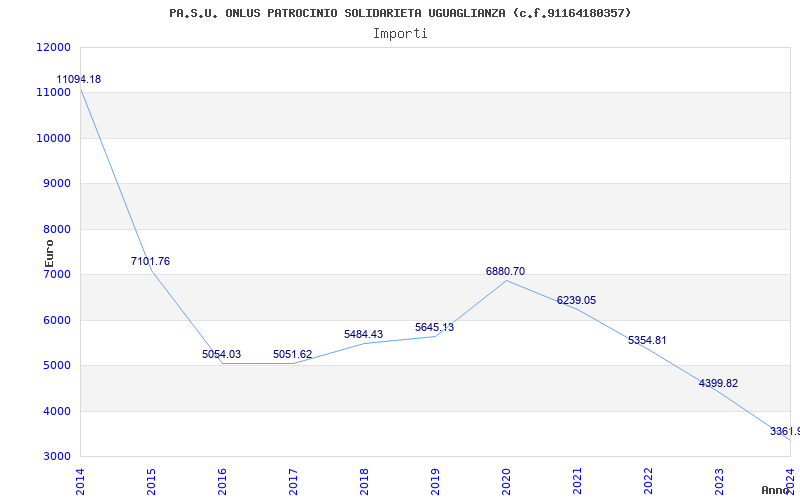Click x-axis year 2014
800x500 pixels.
80,481
